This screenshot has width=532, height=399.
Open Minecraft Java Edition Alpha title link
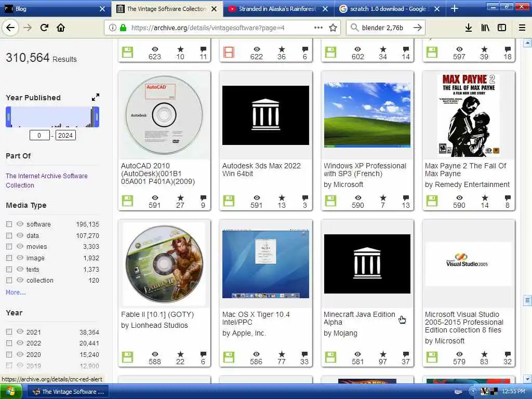(360, 318)
